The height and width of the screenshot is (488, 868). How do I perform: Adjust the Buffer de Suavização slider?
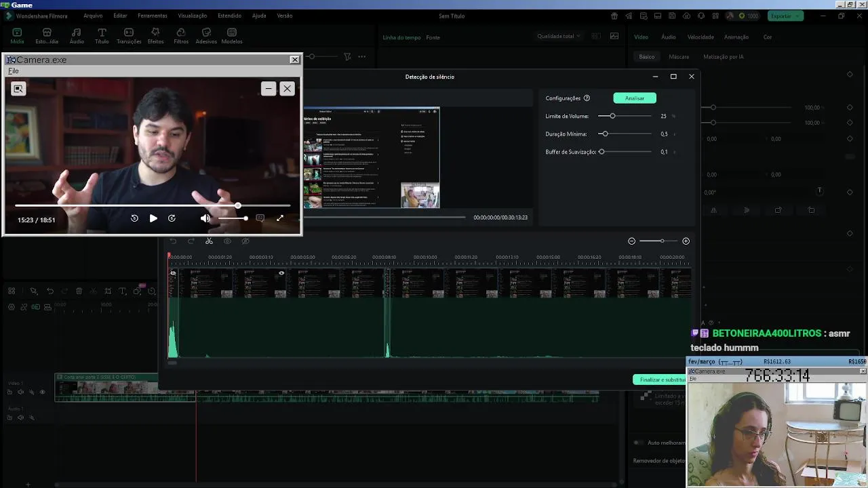pyautogui.click(x=625, y=152)
